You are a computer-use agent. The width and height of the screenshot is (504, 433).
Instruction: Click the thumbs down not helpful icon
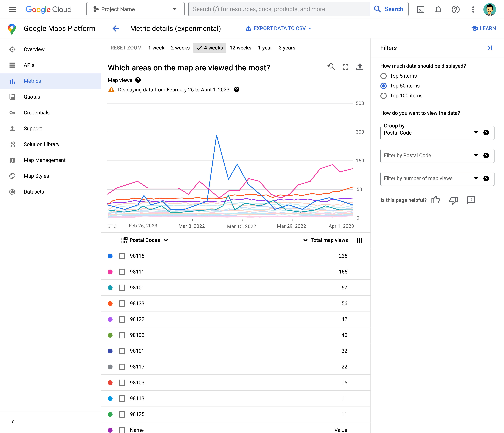click(x=453, y=200)
